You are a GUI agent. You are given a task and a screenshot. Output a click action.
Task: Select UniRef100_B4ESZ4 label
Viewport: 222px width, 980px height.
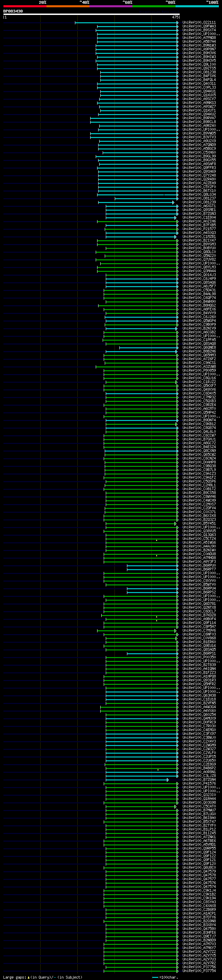click(199, 447)
